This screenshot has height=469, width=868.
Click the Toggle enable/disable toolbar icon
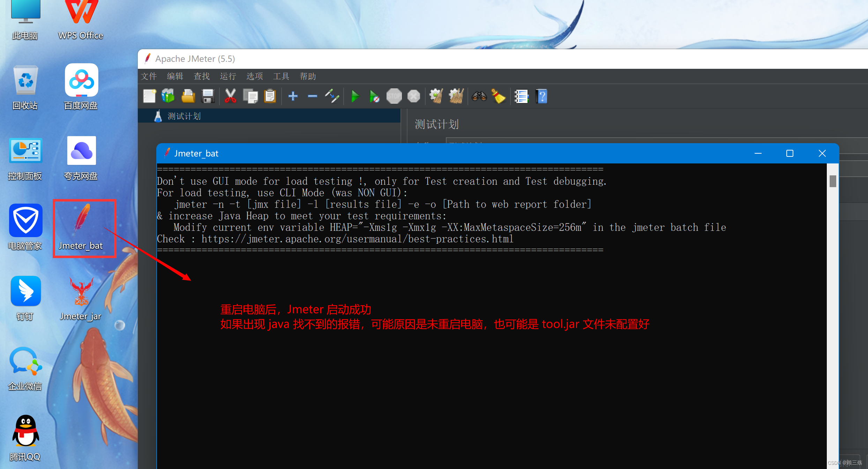[x=332, y=96]
